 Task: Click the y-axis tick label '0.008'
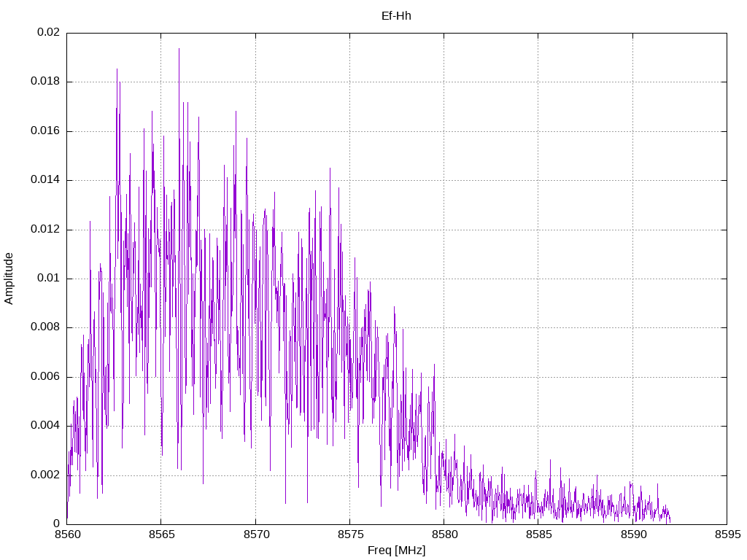pos(45,327)
